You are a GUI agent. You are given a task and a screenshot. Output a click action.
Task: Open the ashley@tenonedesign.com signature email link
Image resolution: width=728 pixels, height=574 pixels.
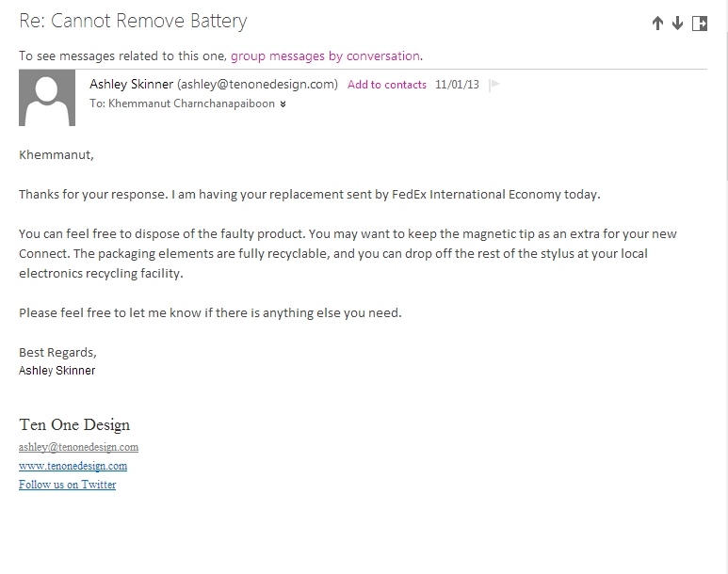pyautogui.click(x=78, y=447)
